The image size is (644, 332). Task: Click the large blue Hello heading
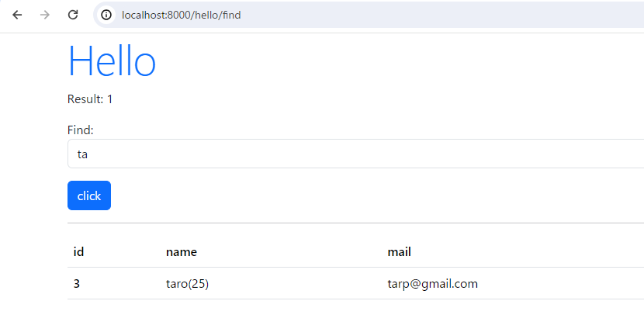pyautogui.click(x=112, y=61)
